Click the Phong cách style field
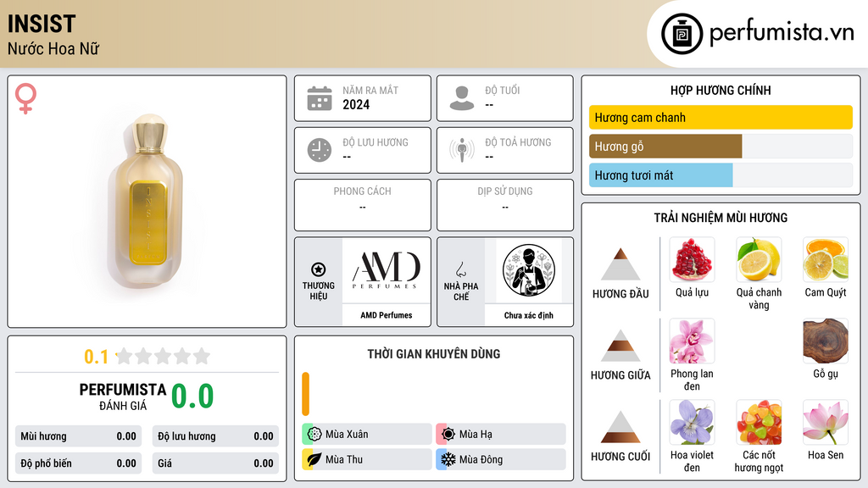Image resolution: width=868 pixels, height=488 pixels. [x=363, y=205]
